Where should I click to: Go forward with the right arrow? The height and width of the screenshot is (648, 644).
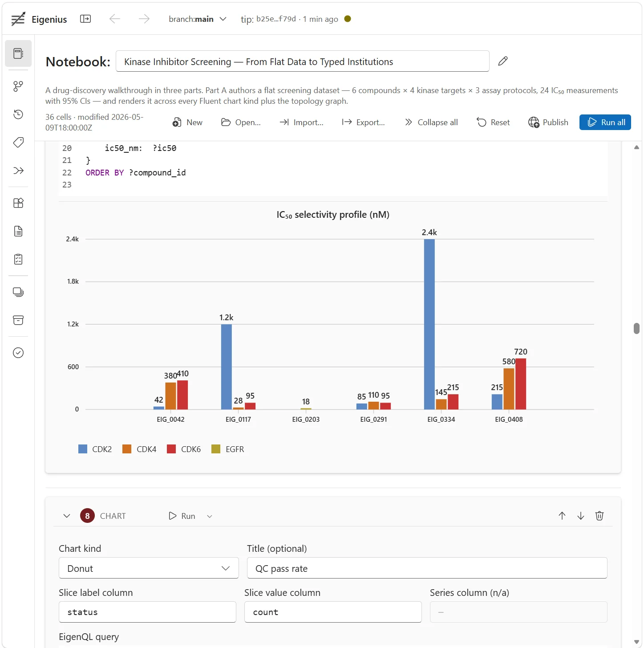click(144, 19)
